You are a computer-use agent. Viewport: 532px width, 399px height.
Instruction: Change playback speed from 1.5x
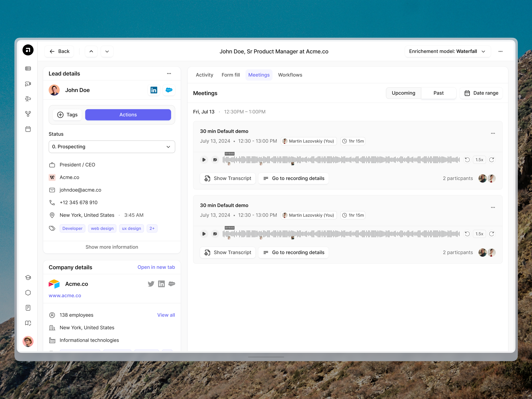pos(479,159)
